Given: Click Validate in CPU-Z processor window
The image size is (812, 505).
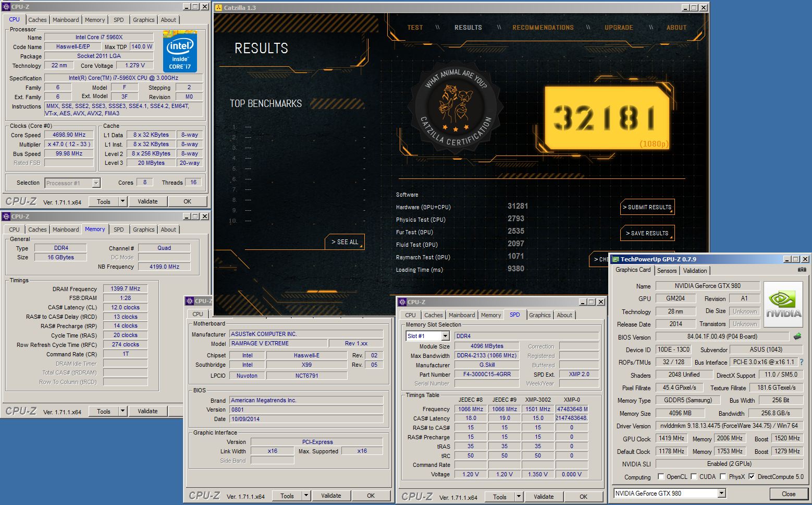Looking at the screenshot, I should pos(147,201).
